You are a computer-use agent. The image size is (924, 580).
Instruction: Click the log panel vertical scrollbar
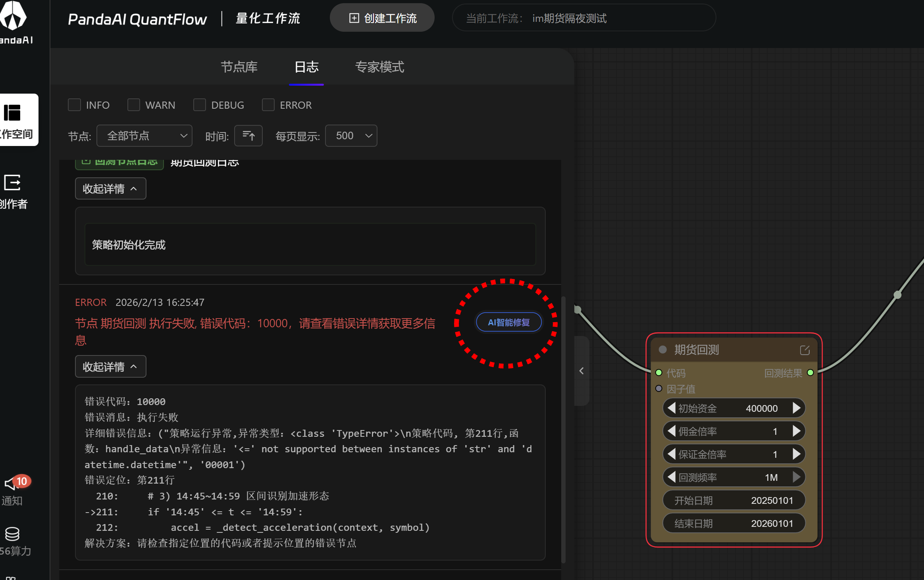pos(563,430)
